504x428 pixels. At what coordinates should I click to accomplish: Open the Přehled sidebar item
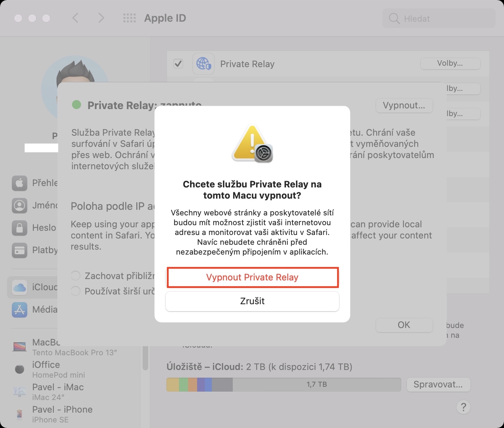coord(34,183)
